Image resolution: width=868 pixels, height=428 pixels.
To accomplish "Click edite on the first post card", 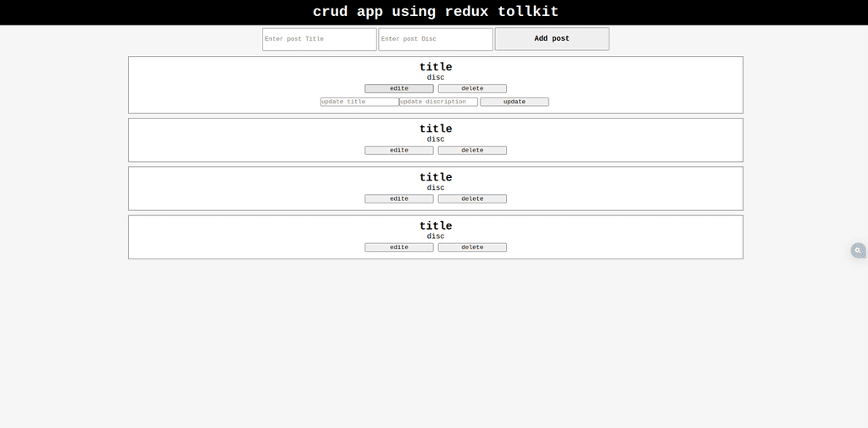I will pyautogui.click(x=399, y=89).
